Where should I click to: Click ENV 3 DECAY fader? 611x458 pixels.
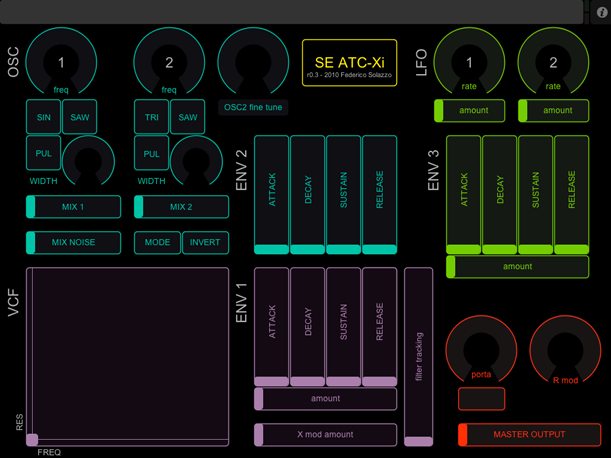[x=500, y=195]
